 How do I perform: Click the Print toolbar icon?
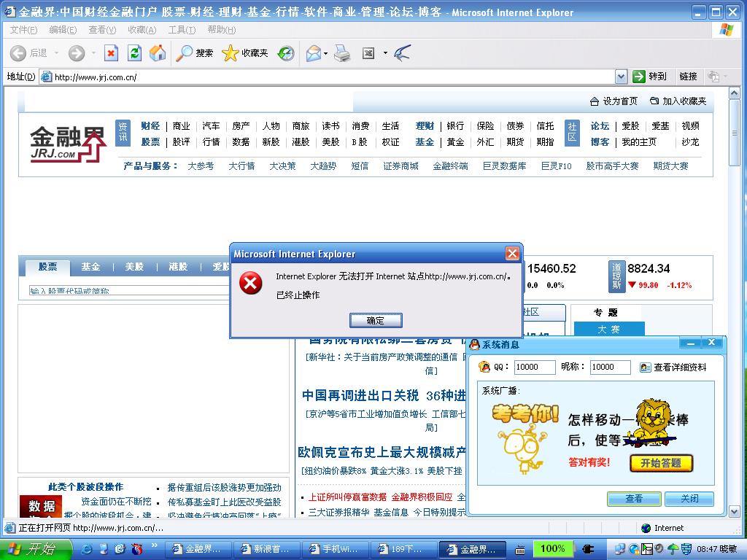click(x=342, y=53)
